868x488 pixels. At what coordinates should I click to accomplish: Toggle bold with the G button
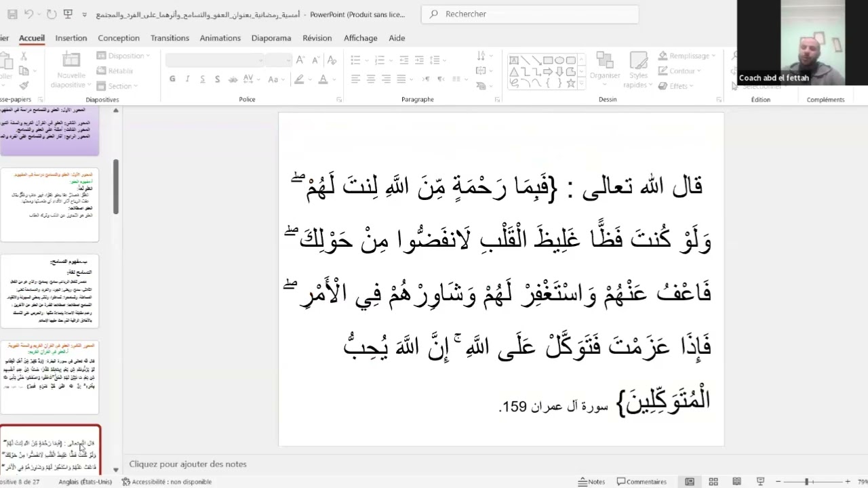coord(172,79)
